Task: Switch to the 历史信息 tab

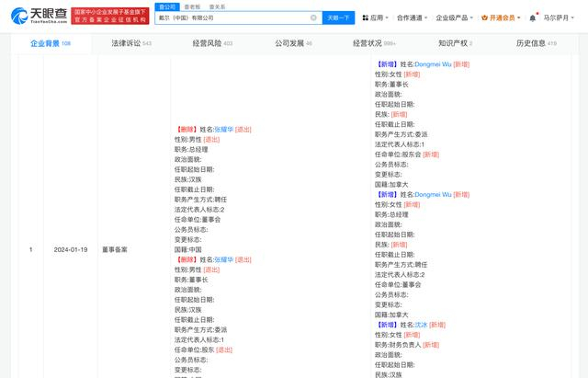Action: click(537, 43)
